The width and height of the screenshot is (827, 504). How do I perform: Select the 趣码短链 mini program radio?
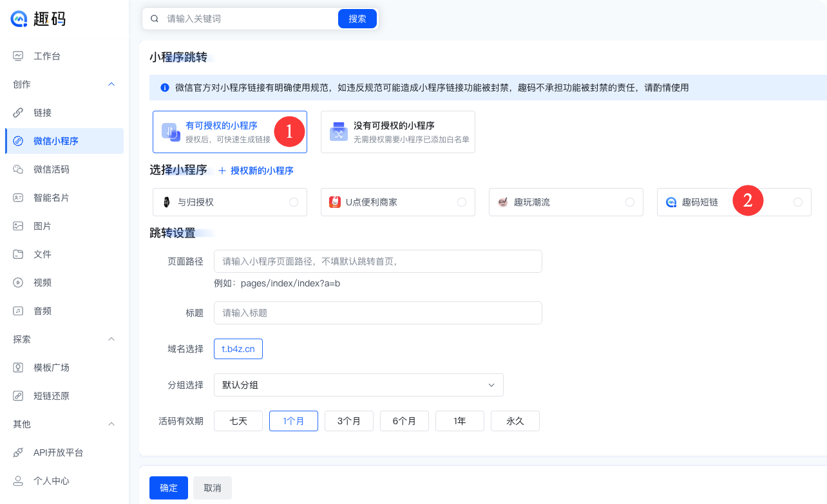coord(797,201)
